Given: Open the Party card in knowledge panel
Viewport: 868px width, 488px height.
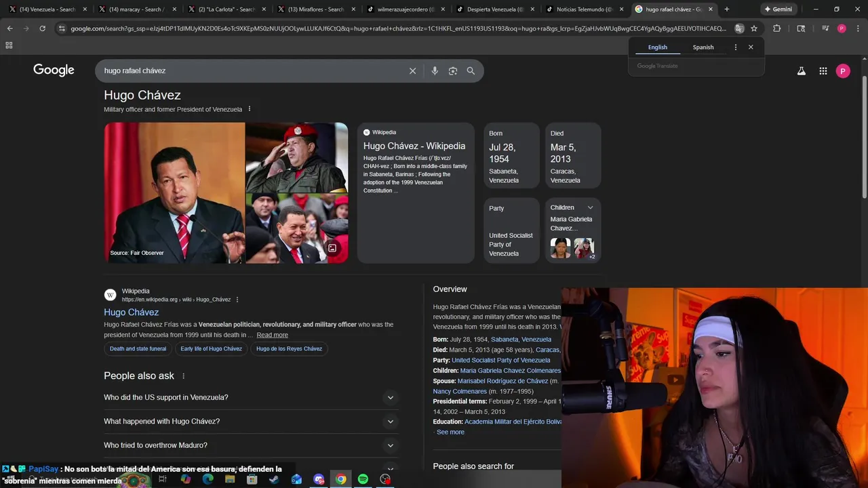Looking at the screenshot, I should (511, 230).
